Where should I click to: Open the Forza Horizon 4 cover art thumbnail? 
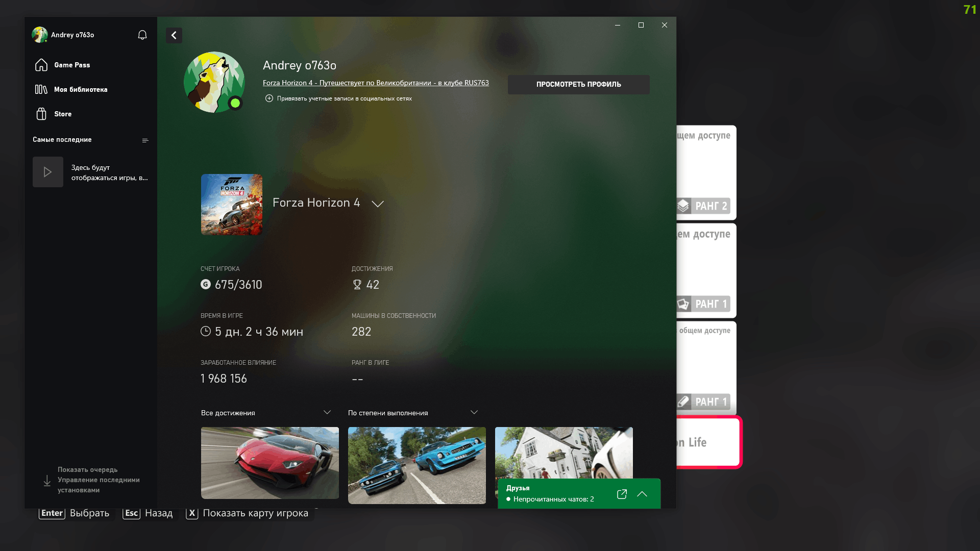[x=232, y=205]
